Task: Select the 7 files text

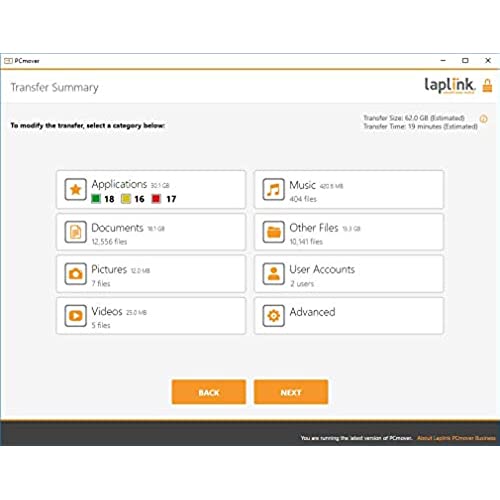Action: (101, 284)
